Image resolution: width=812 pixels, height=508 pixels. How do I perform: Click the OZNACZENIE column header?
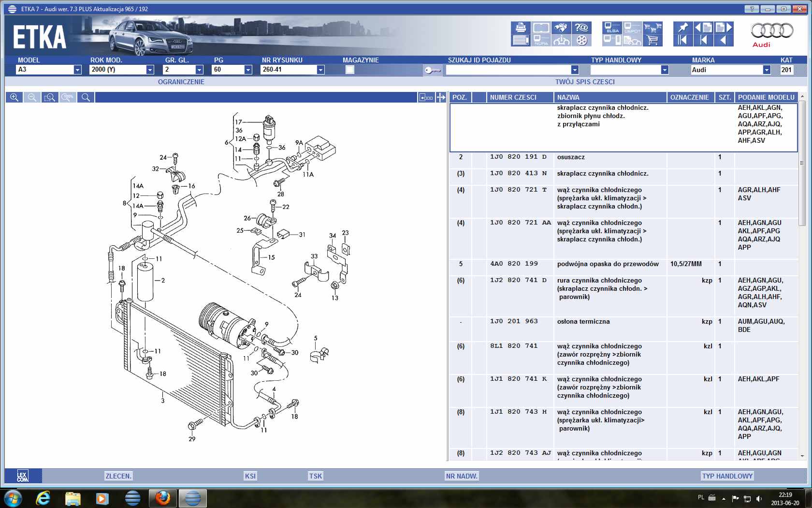[x=691, y=97]
